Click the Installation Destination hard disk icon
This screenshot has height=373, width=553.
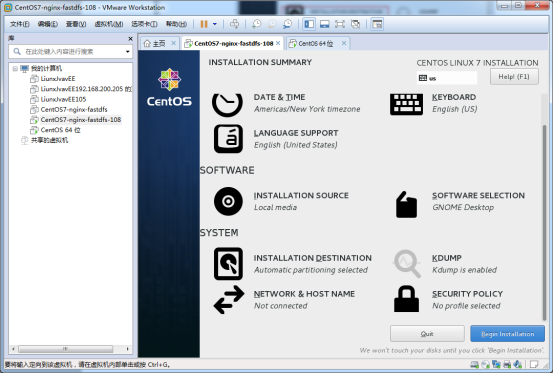pyautogui.click(x=228, y=264)
